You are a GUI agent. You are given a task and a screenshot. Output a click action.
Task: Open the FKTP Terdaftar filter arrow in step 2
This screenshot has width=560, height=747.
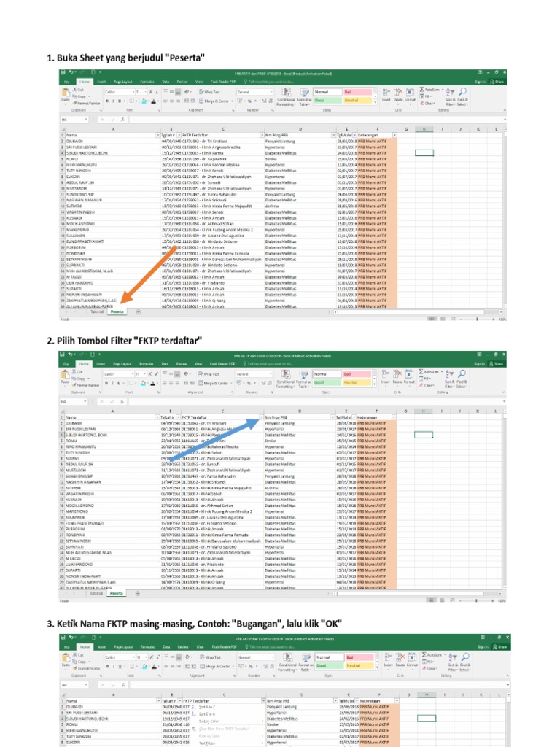tap(261, 417)
